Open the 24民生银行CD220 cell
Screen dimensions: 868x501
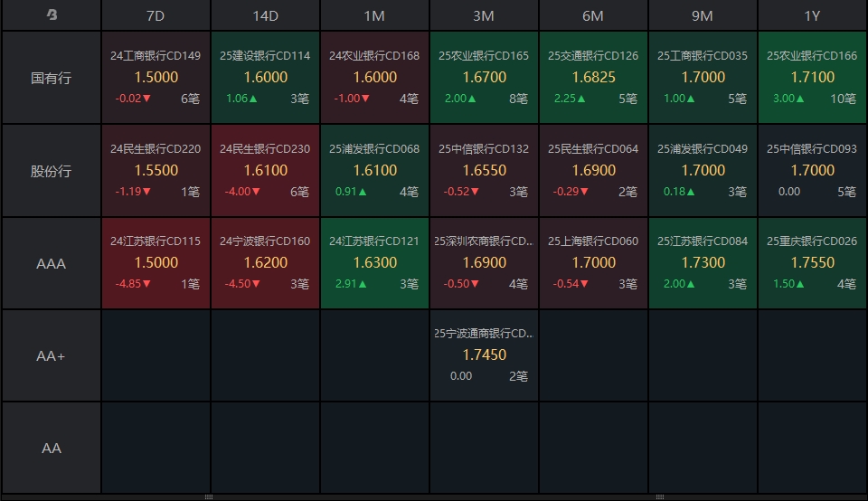point(156,171)
